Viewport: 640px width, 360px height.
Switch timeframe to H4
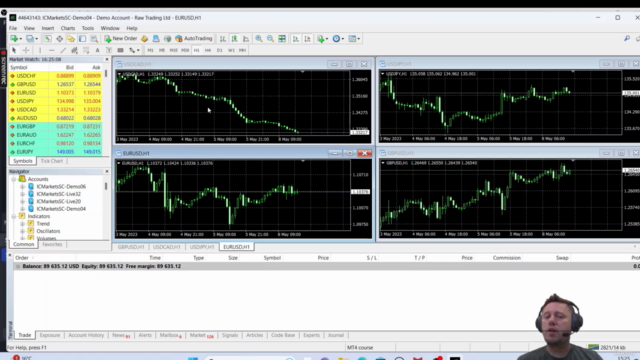(208, 50)
